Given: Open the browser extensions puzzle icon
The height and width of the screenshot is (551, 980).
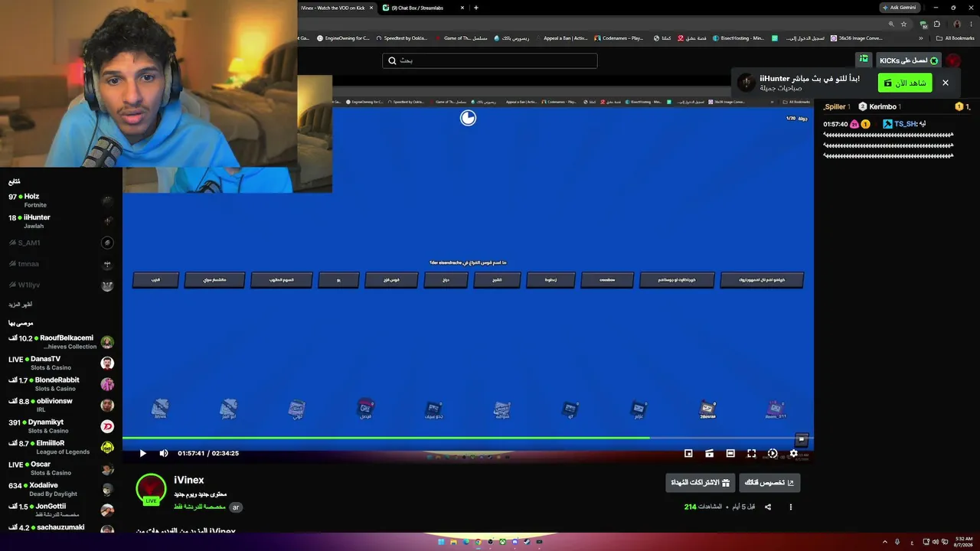Looking at the screenshot, I should [x=936, y=24].
